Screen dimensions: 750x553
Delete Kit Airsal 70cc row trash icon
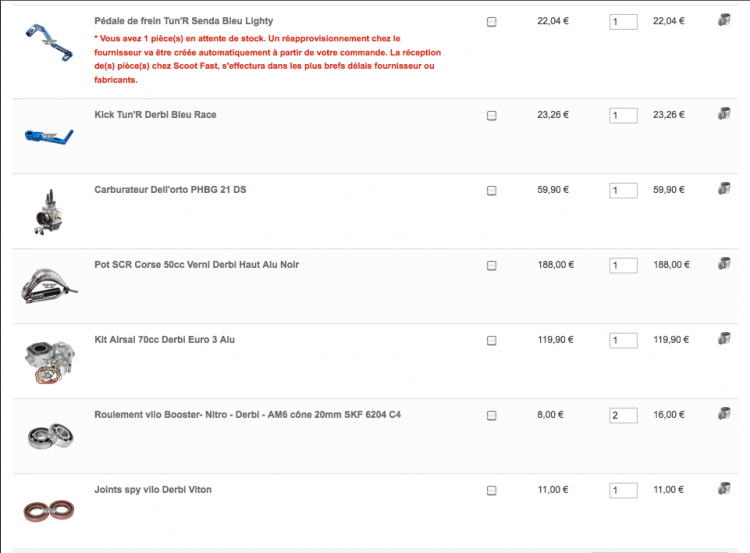point(724,339)
